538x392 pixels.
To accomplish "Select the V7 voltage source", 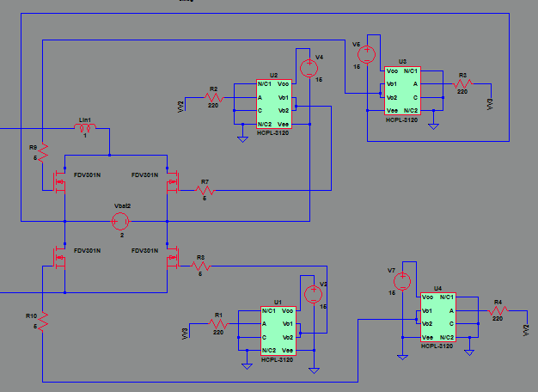I will click(402, 280).
